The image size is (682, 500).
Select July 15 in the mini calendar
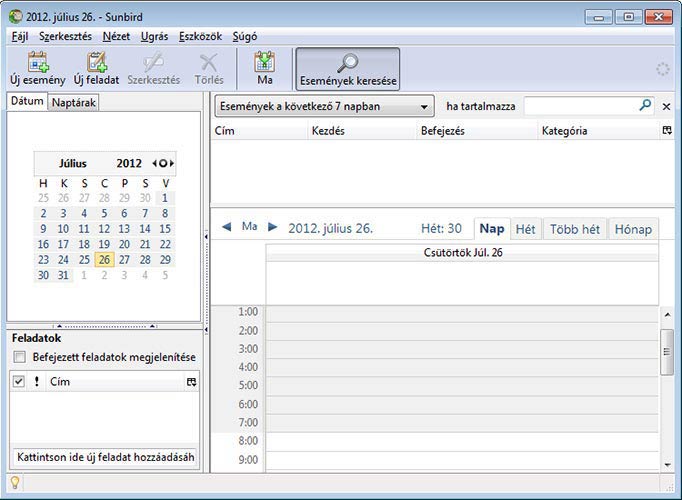pyautogui.click(x=165, y=229)
